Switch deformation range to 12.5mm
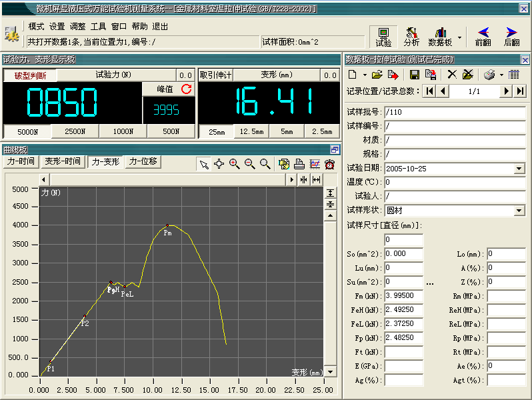The width and height of the screenshot is (532, 400). [251, 131]
